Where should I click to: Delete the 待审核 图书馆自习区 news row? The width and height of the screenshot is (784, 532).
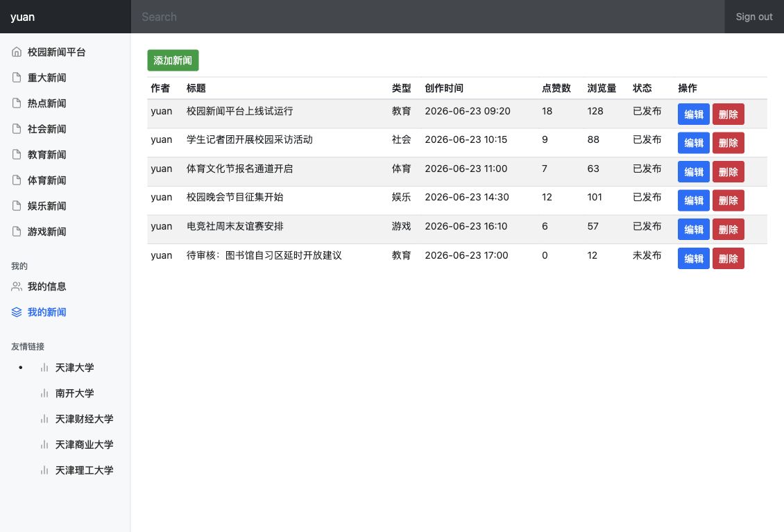tap(728, 259)
